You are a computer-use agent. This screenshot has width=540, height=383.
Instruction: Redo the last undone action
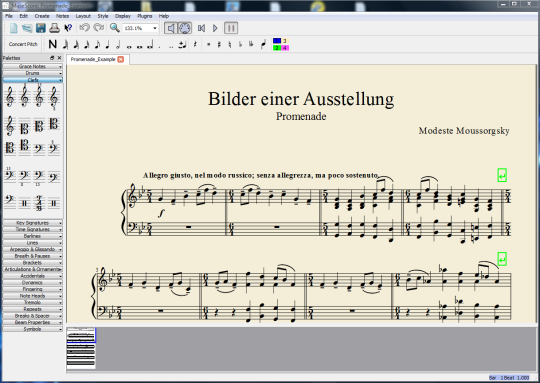[99, 28]
